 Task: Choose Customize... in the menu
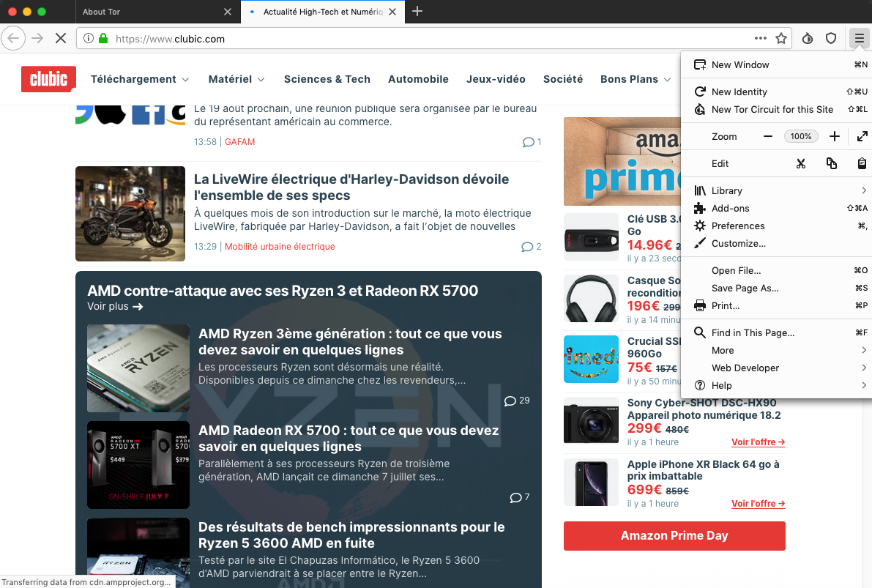pos(776,244)
